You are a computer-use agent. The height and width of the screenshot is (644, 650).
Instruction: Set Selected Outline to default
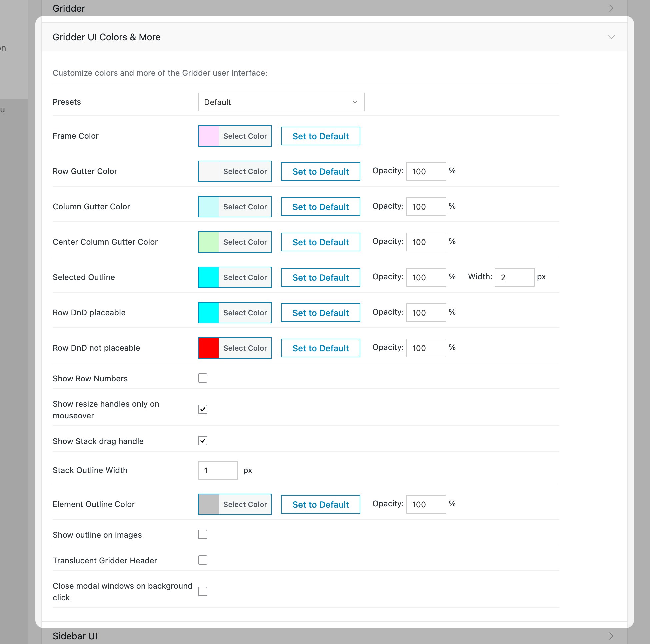(321, 277)
